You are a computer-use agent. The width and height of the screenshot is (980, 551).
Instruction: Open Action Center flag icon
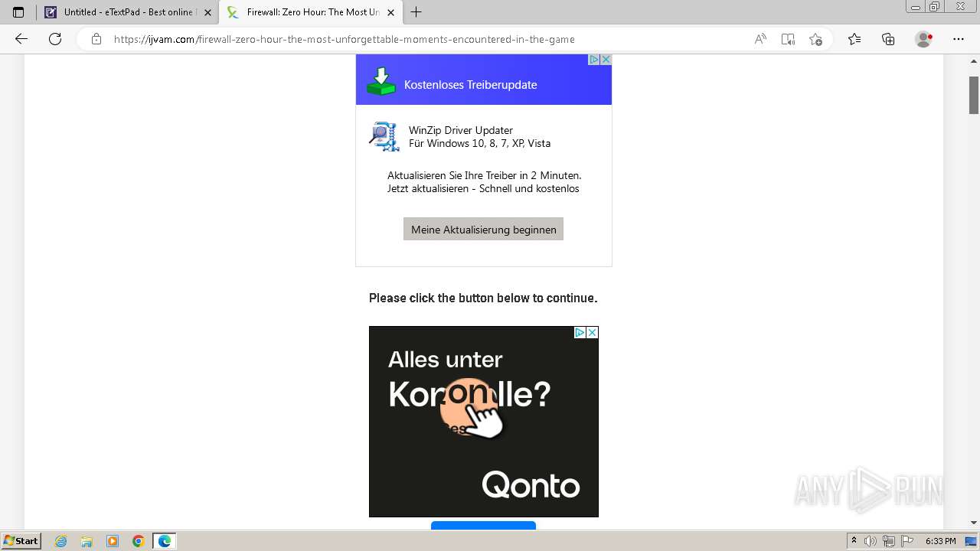(x=907, y=541)
